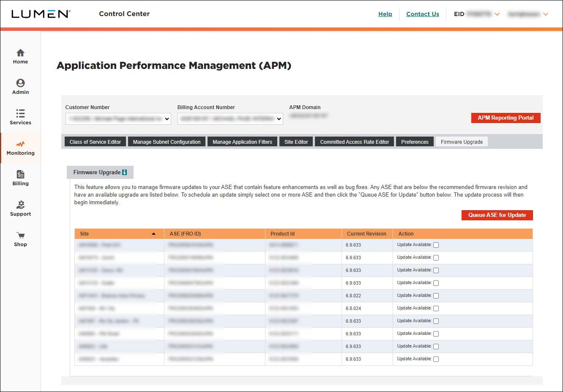Click the Firmware Upgrade info icon
Screen dimensions: 563x392
[x=124, y=173]
